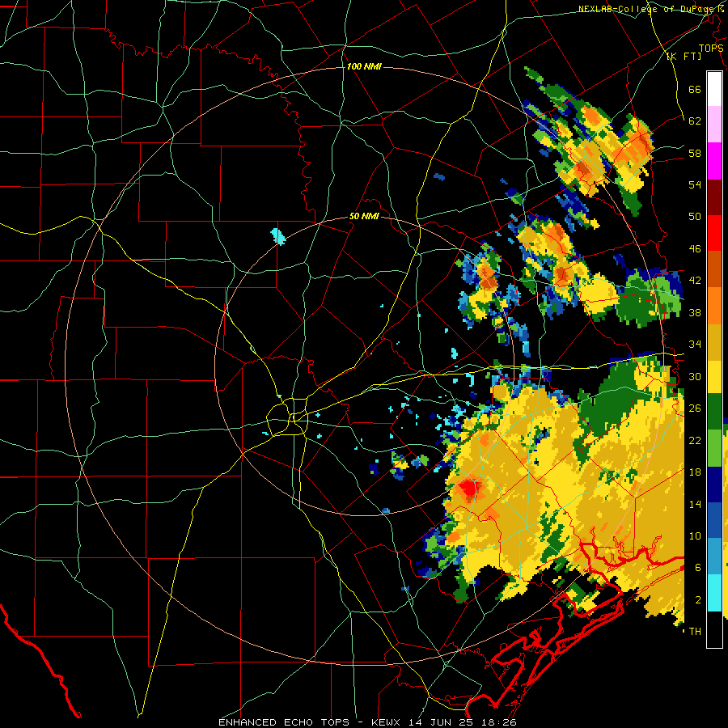
Task: Click the "30" value on the scale
Action: tap(695, 376)
